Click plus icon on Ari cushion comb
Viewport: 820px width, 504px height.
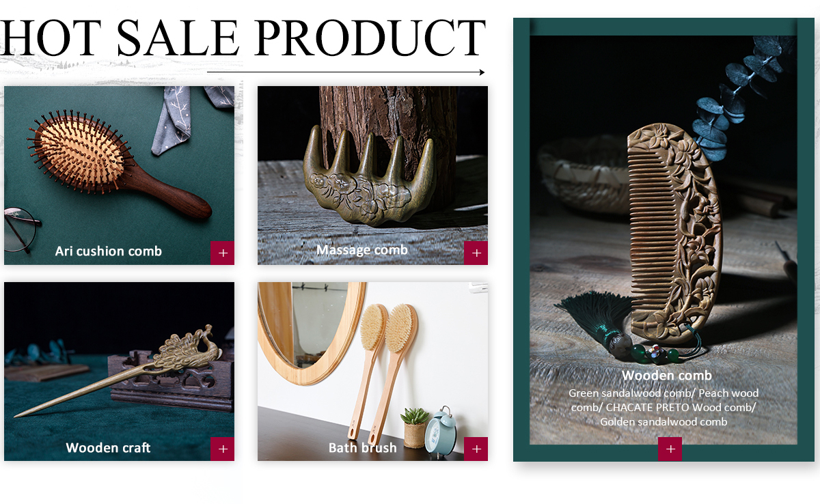pos(222,253)
